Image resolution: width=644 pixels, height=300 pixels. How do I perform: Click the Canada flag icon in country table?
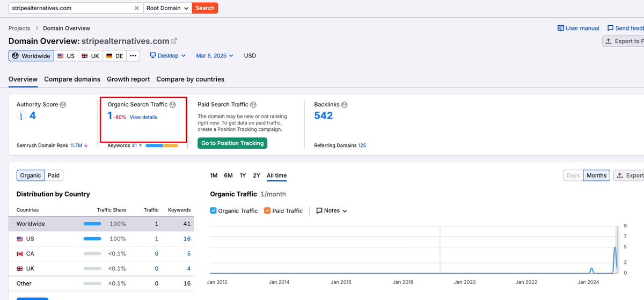tap(20, 254)
